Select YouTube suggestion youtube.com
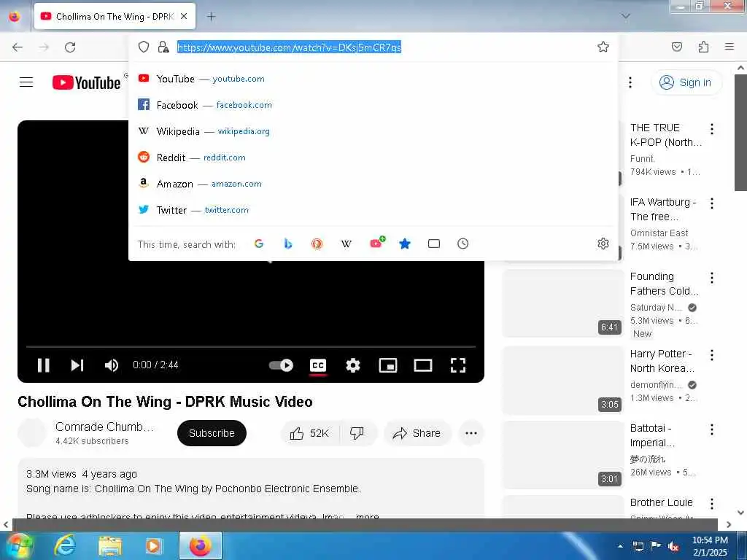This screenshot has width=747, height=560. [x=373, y=79]
